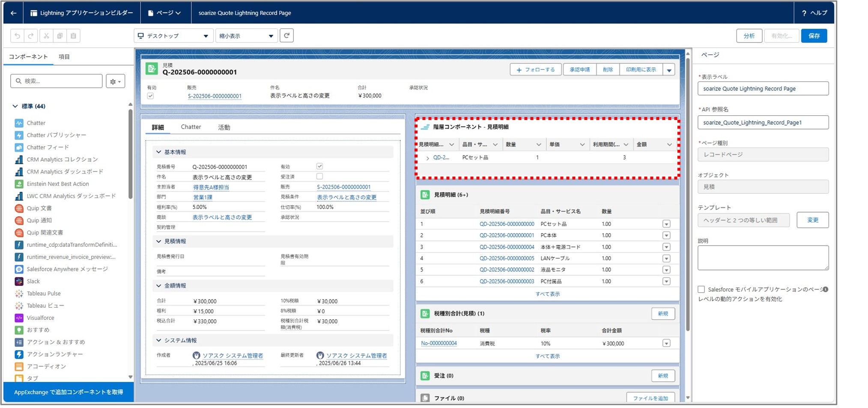Click the 変更 template button
Screen dimensions: 868x408
pyautogui.click(x=812, y=220)
